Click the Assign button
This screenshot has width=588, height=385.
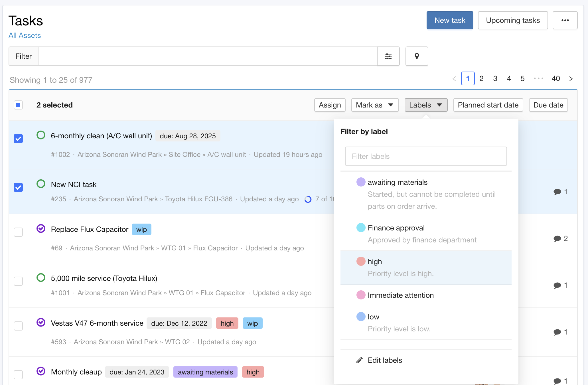coord(330,105)
